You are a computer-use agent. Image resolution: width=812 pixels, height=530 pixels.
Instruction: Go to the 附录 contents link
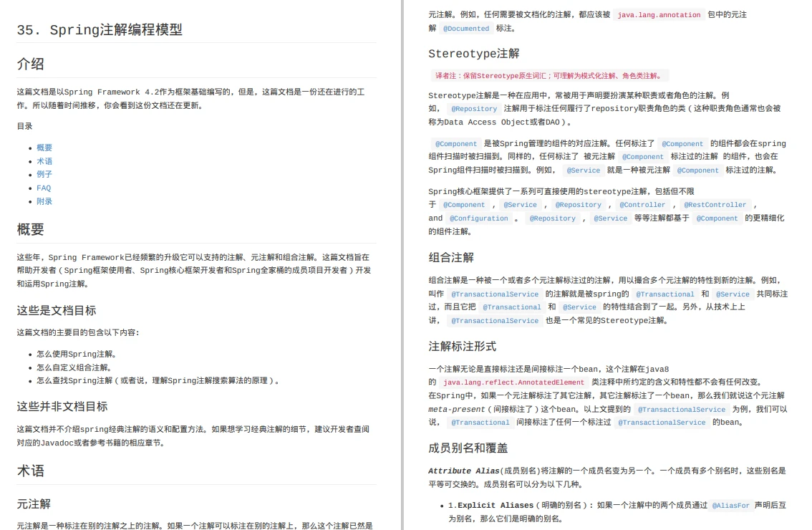(x=44, y=201)
